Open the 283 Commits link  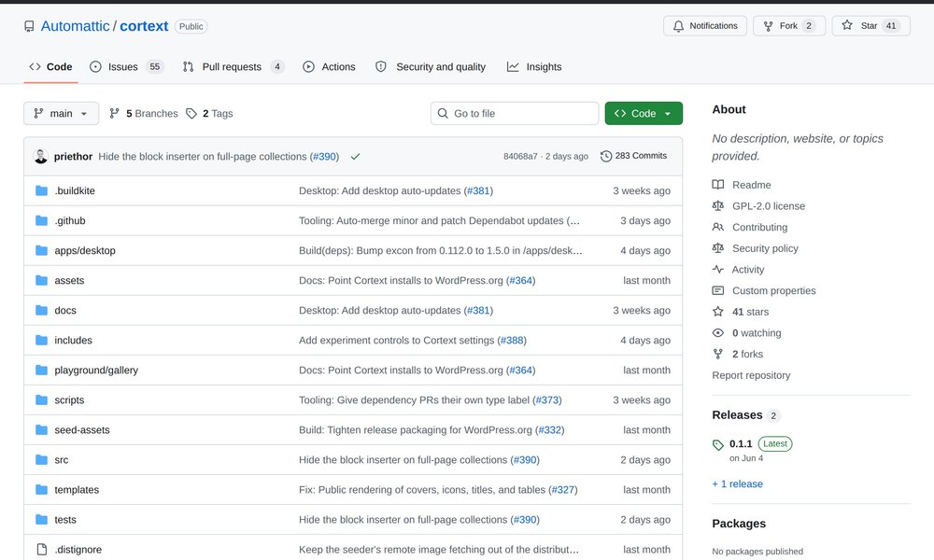coord(634,156)
